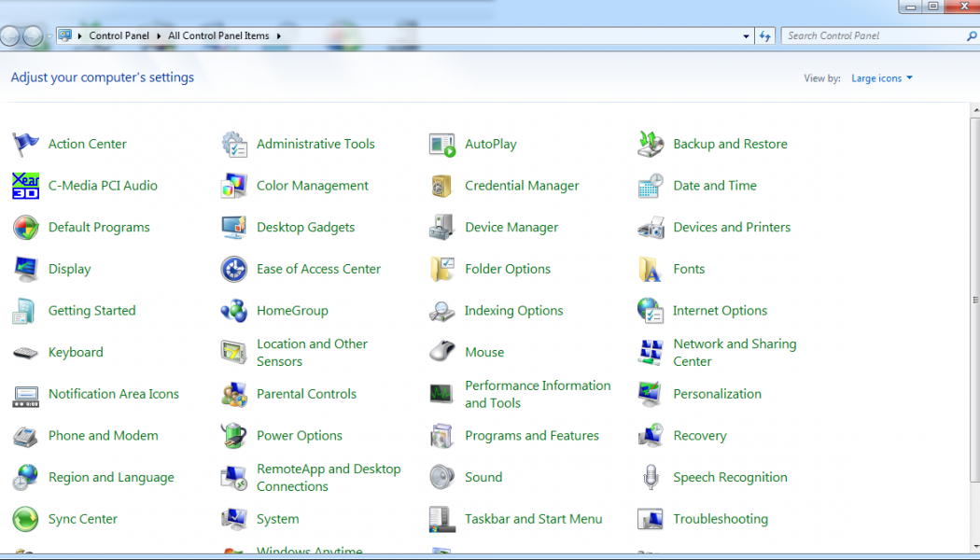Screen dimensions: 980x560
Task: Click the Device Manager icon
Action: coord(441,228)
